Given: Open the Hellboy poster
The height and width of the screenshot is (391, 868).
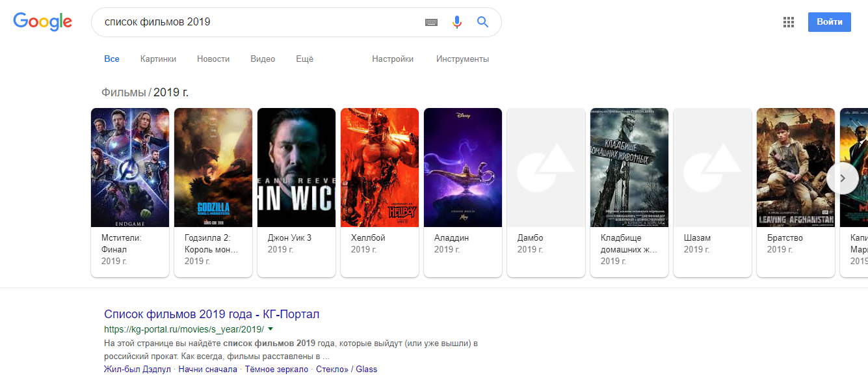Looking at the screenshot, I should (x=380, y=167).
